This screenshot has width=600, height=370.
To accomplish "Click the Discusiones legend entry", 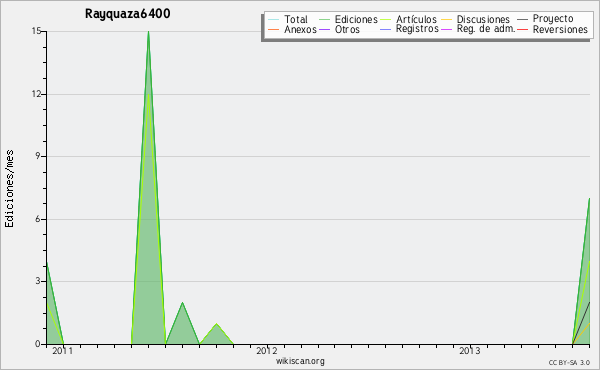I will click(483, 19).
